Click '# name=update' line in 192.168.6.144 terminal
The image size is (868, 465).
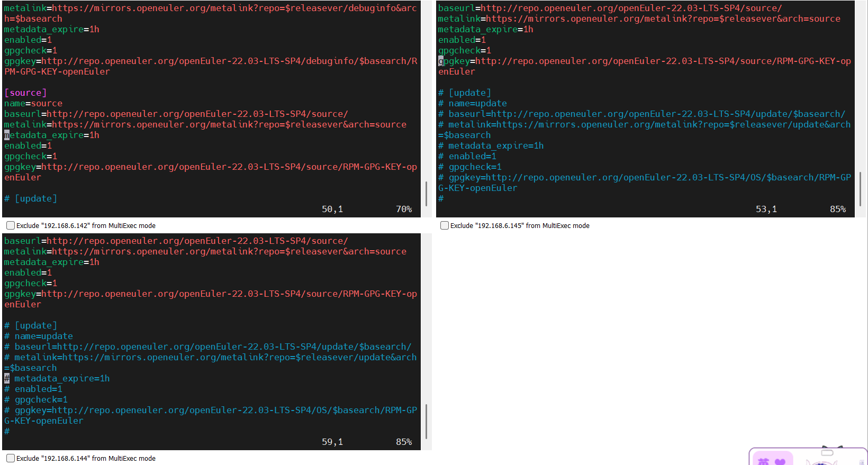pyautogui.click(x=39, y=336)
